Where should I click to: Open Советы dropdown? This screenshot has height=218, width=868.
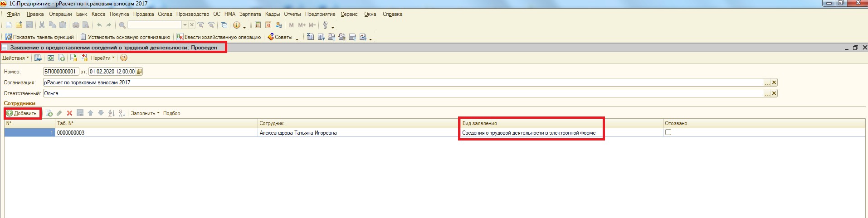click(x=283, y=37)
